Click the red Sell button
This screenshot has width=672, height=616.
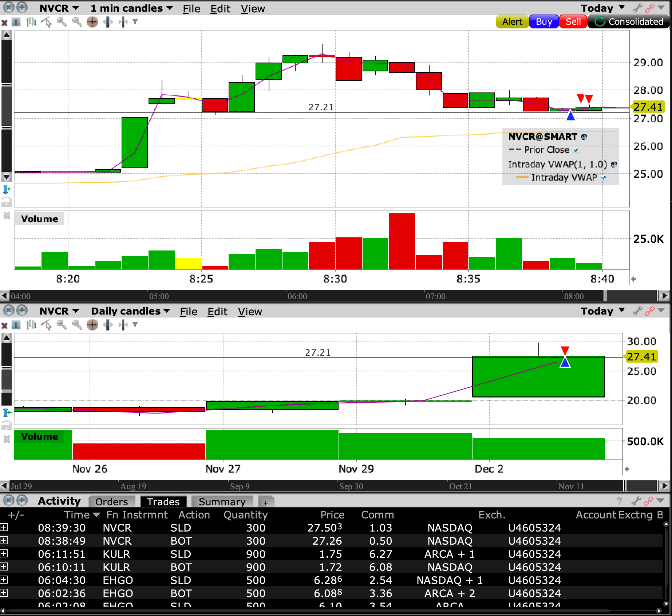point(573,22)
